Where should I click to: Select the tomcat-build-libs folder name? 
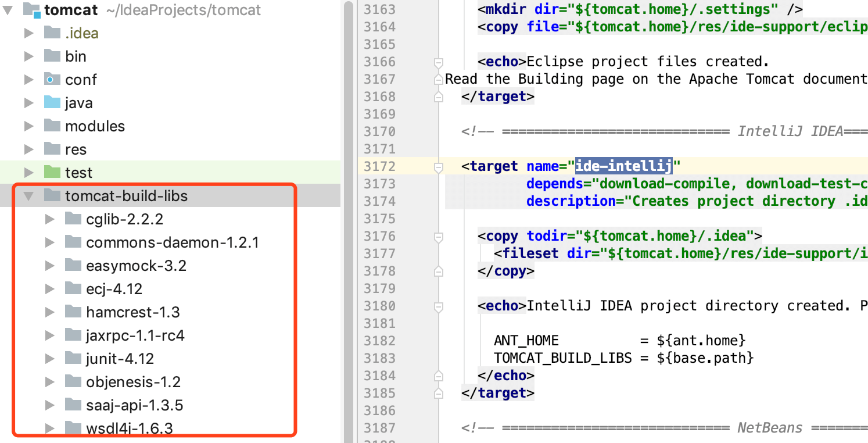click(127, 196)
